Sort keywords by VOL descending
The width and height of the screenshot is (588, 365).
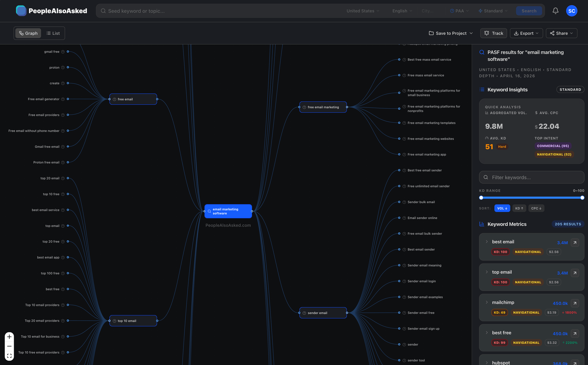[x=502, y=208]
